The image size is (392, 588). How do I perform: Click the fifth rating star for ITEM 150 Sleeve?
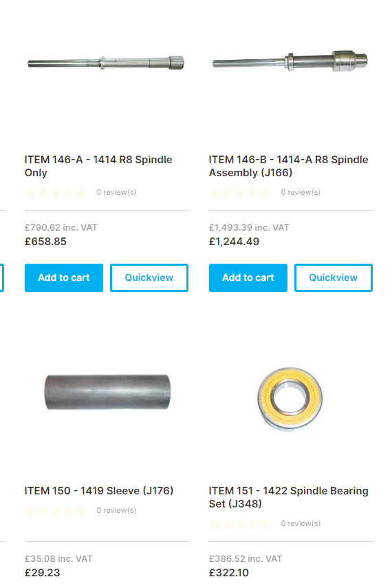coord(81,511)
